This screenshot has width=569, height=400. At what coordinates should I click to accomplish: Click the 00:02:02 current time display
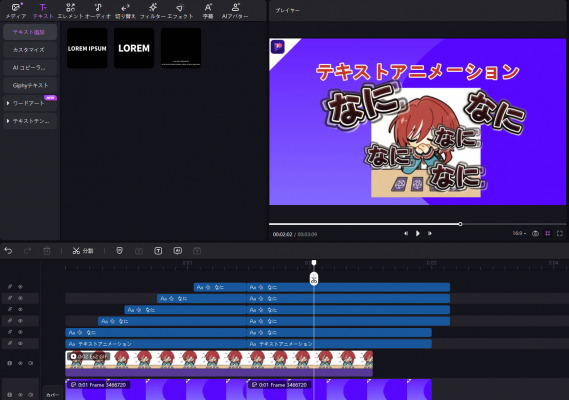[282, 234]
